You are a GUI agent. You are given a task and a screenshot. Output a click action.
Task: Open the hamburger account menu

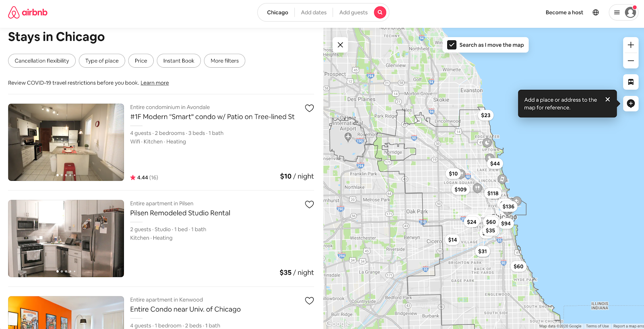(617, 12)
